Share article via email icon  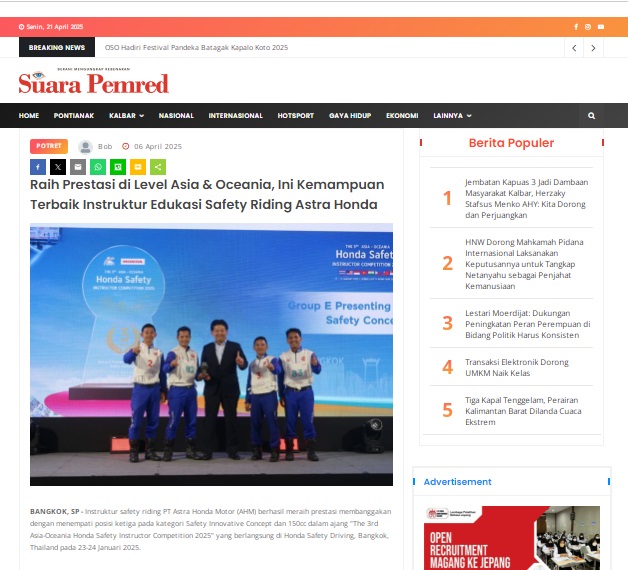click(x=78, y=167)
